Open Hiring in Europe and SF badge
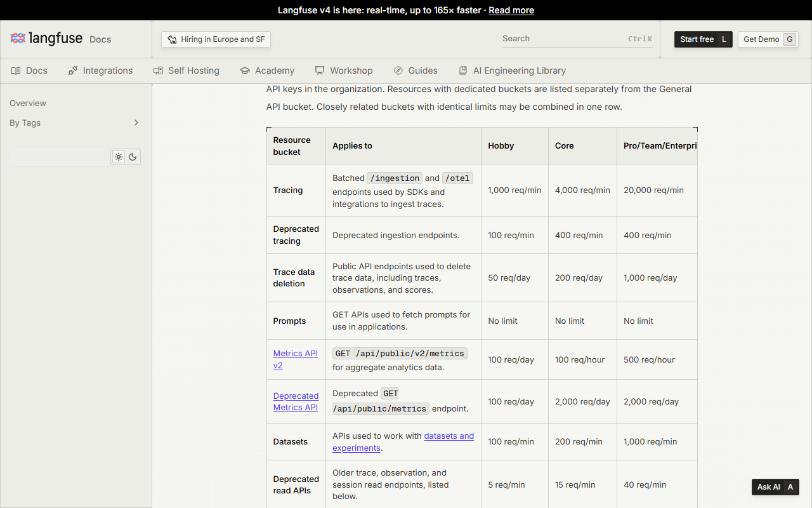Screen dimensions: 812x508 click(216, 39)
